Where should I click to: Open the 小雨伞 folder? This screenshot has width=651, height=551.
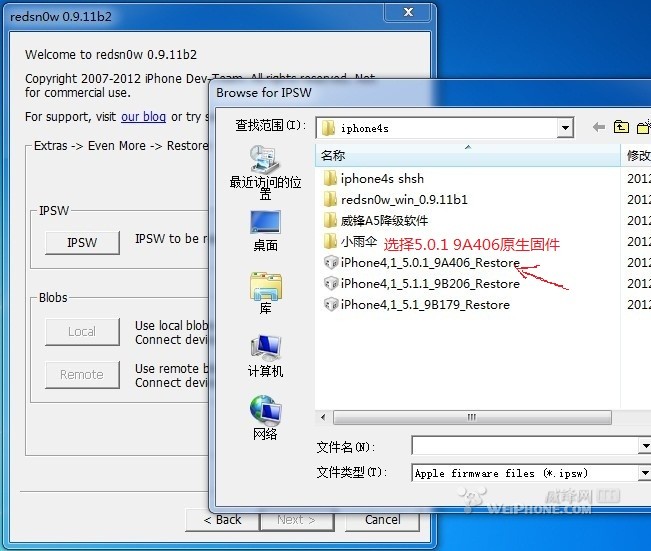350,241
